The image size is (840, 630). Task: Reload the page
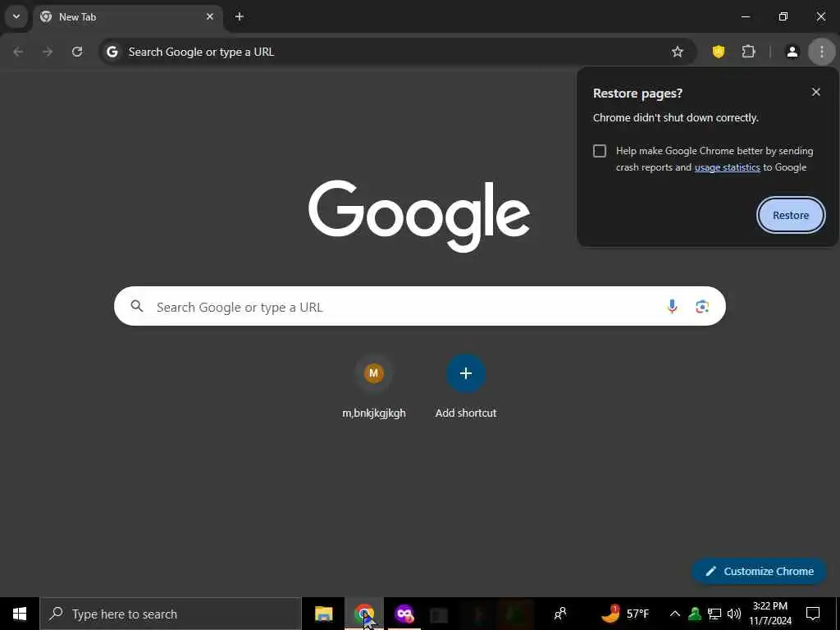(77, 52)
